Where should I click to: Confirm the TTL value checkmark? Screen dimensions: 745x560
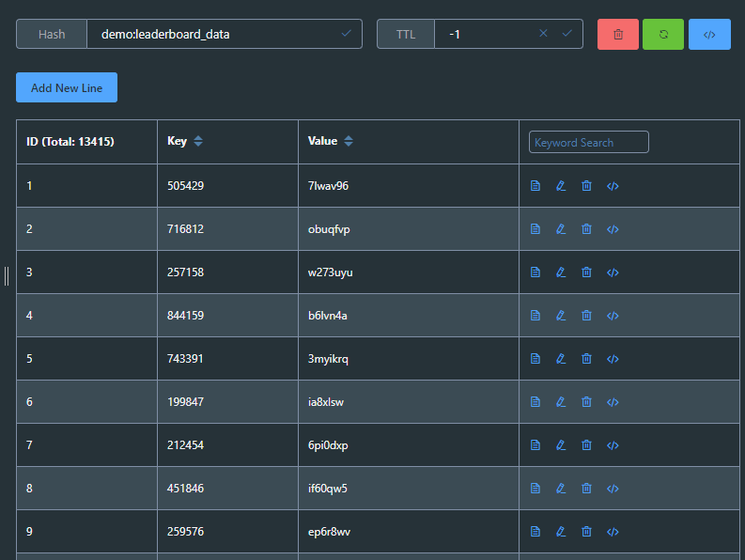[567, 33]
